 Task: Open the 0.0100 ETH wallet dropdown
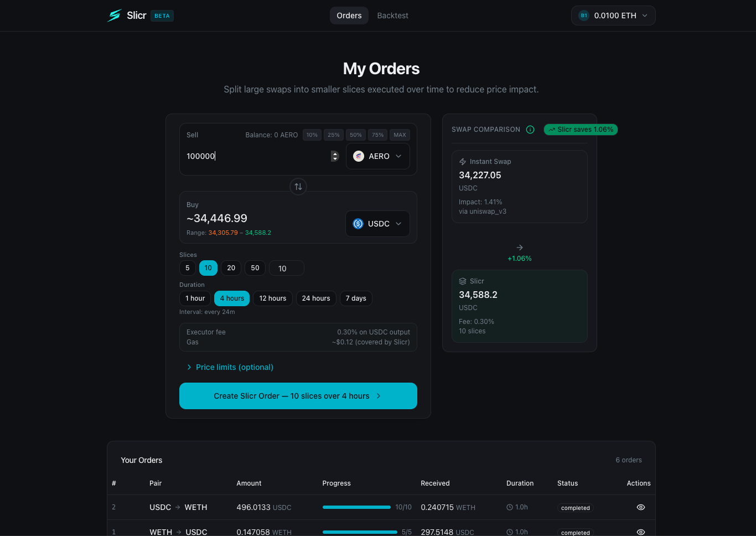click(x=613, y=16)
